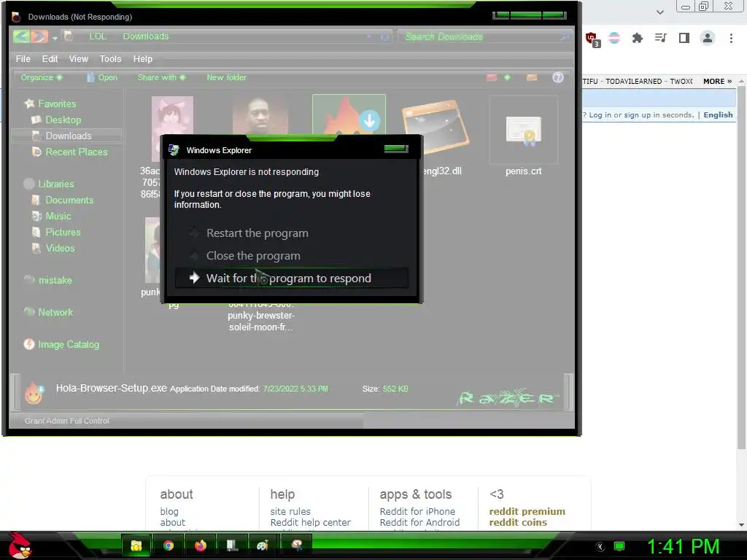The height and width of the screenshot is (560, 747).
Task: Open the File menu
Action: click(x=23, y=58)
